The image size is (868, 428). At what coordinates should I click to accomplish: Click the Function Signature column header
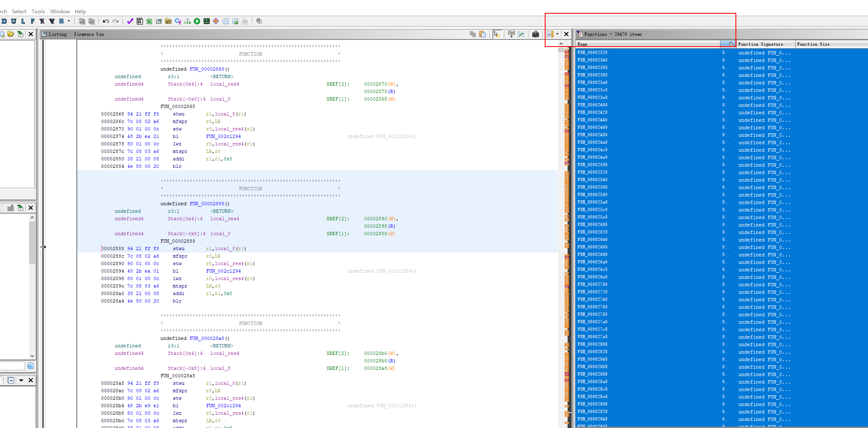(766, 44)
